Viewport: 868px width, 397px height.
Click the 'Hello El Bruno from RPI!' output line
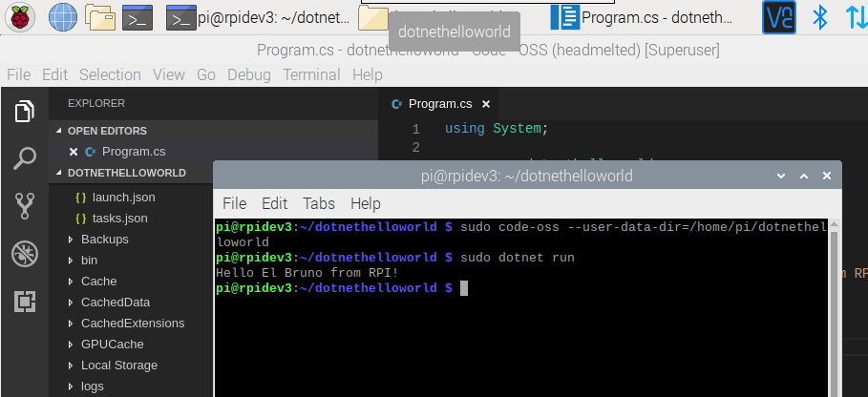[307, 273]
